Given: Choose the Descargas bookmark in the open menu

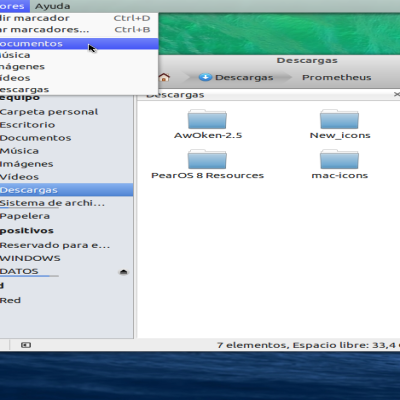Looking at the screenshot, I should click(x=79, y=89).
